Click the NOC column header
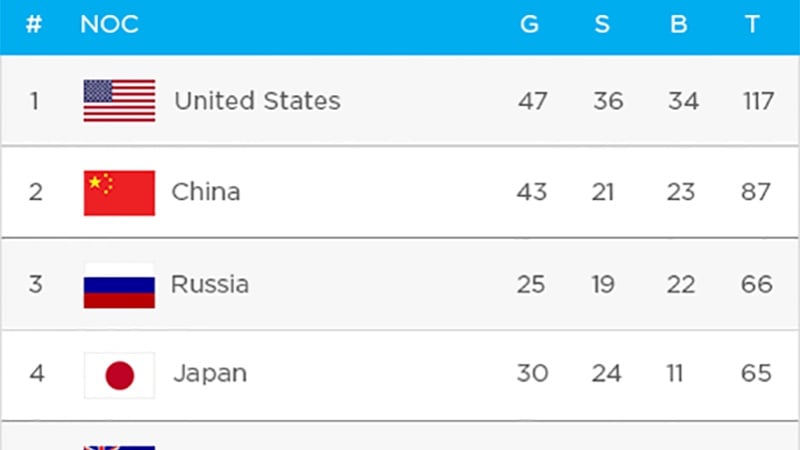This screenshot has width=800, height=450. (x=109, y=25)
